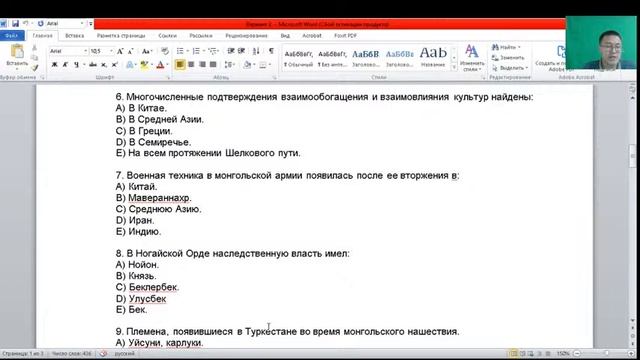Apply numbered list formatting

click(x=196, y=51)
